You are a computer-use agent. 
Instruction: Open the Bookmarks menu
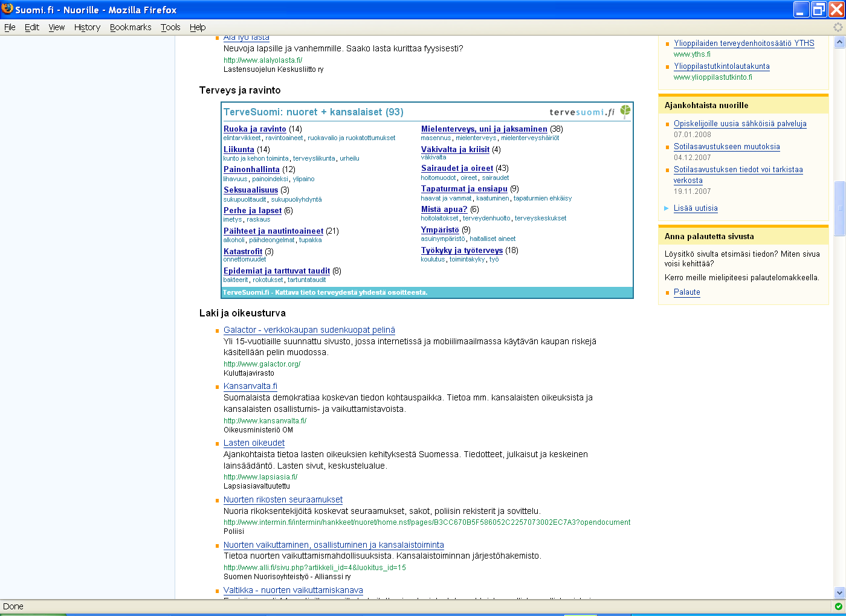(x=131, y=27)
